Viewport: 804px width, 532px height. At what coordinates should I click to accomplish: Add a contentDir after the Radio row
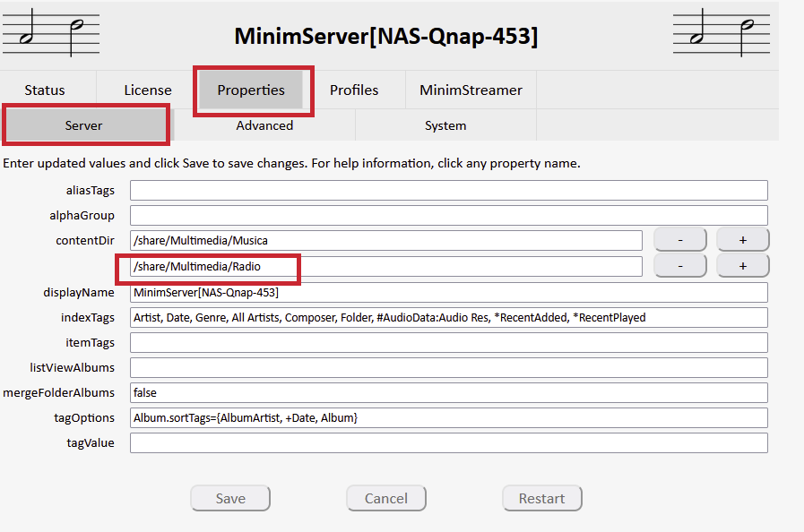[x=742, y=266]
